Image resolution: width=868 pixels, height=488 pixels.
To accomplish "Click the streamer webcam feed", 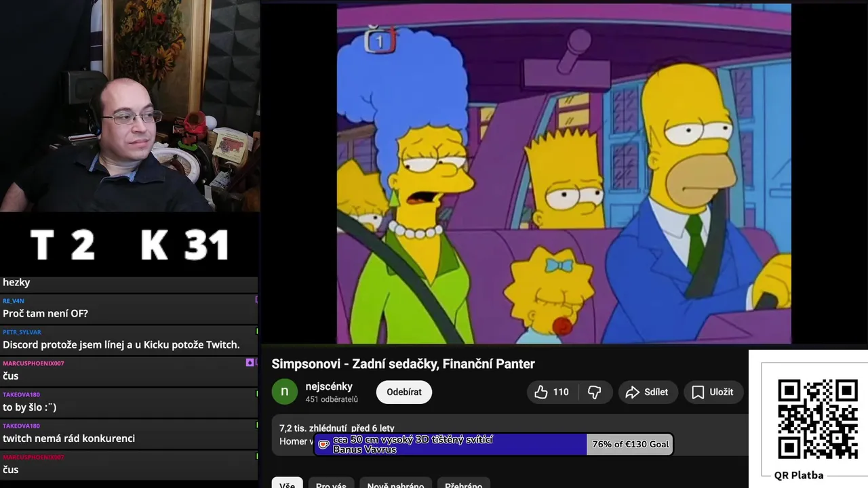I will (130, 106).
